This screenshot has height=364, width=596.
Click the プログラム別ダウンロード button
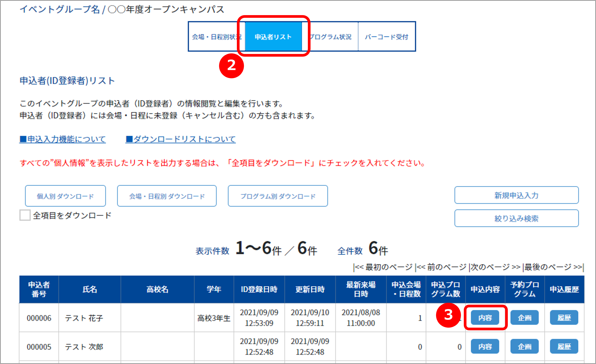(x=278, y=196)
